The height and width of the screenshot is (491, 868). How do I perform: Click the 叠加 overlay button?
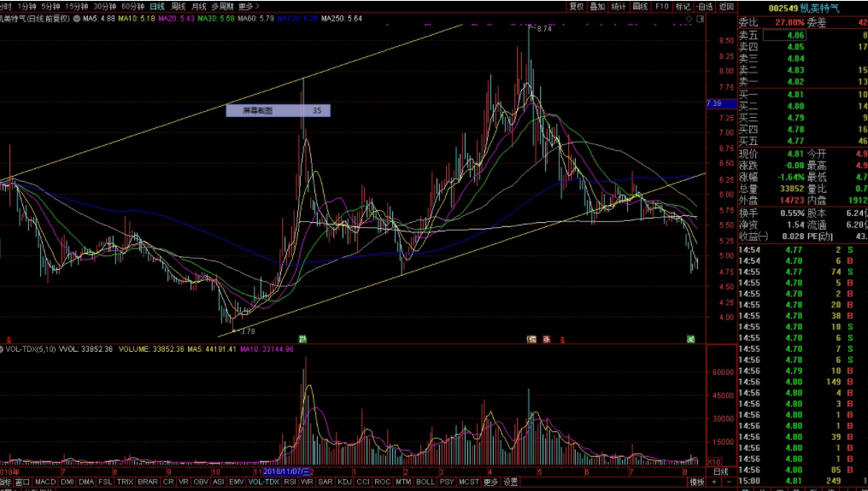597,7
